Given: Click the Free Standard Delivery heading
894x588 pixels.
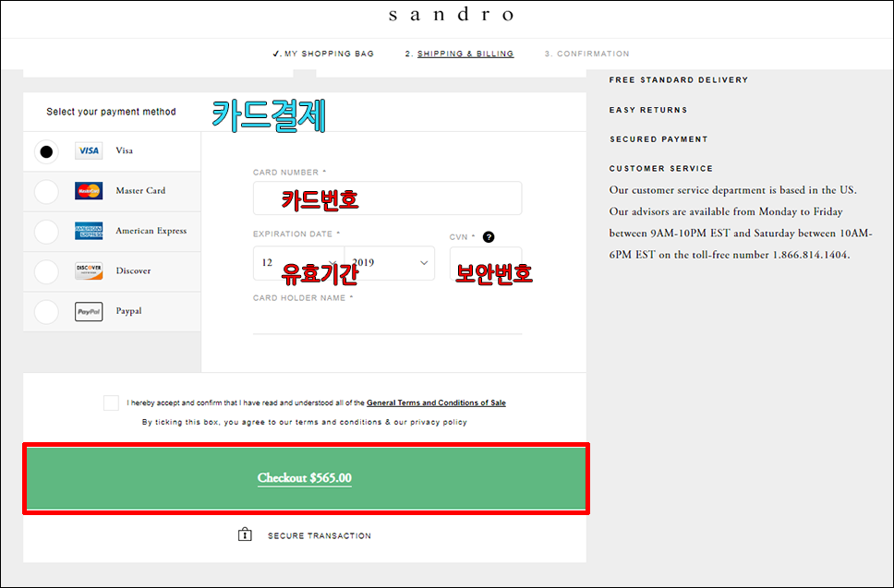Looking at the screenshot, I should coord(679,79).
